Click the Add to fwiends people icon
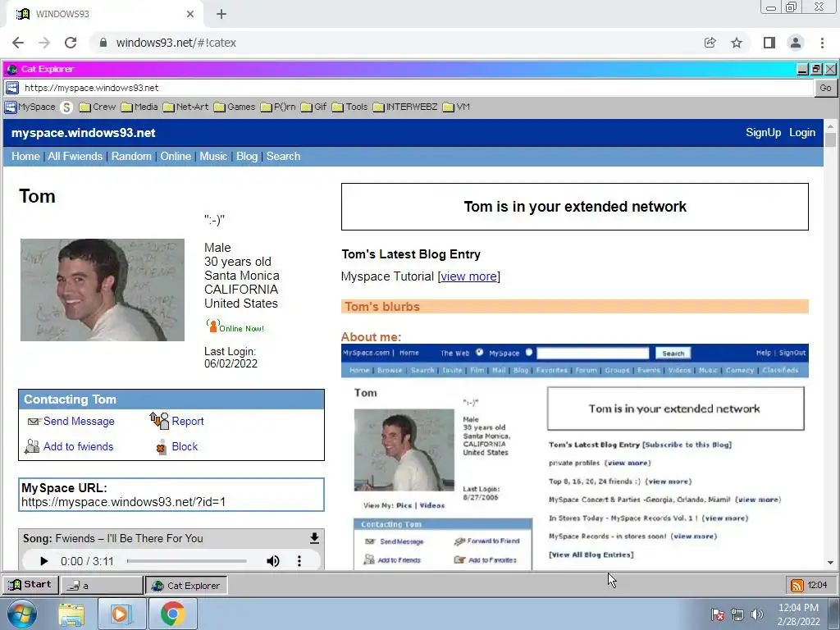The width and height of the screenshot is (840, 630). tap(32, 446)
